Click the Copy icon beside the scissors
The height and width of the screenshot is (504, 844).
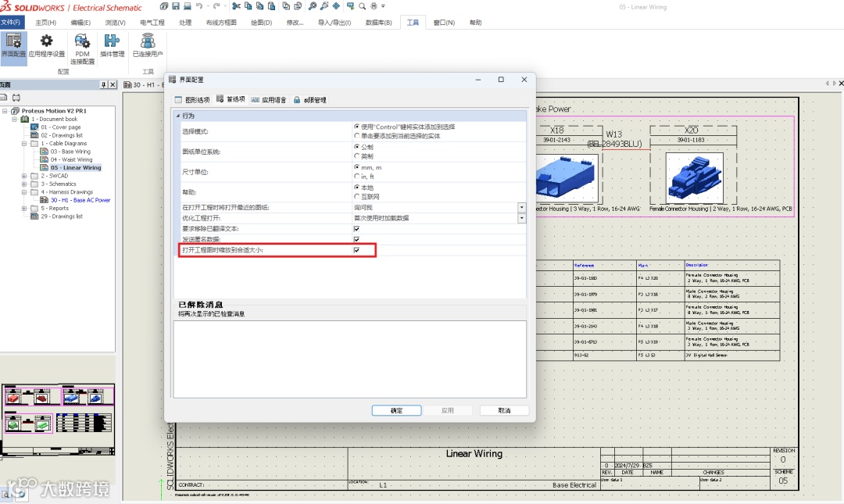click(x=249, y=6)
